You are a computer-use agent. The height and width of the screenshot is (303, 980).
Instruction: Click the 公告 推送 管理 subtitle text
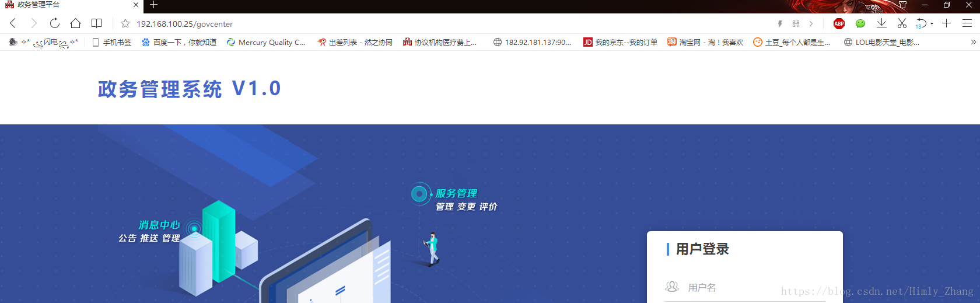pyautogui.click(x=149, y=238)
